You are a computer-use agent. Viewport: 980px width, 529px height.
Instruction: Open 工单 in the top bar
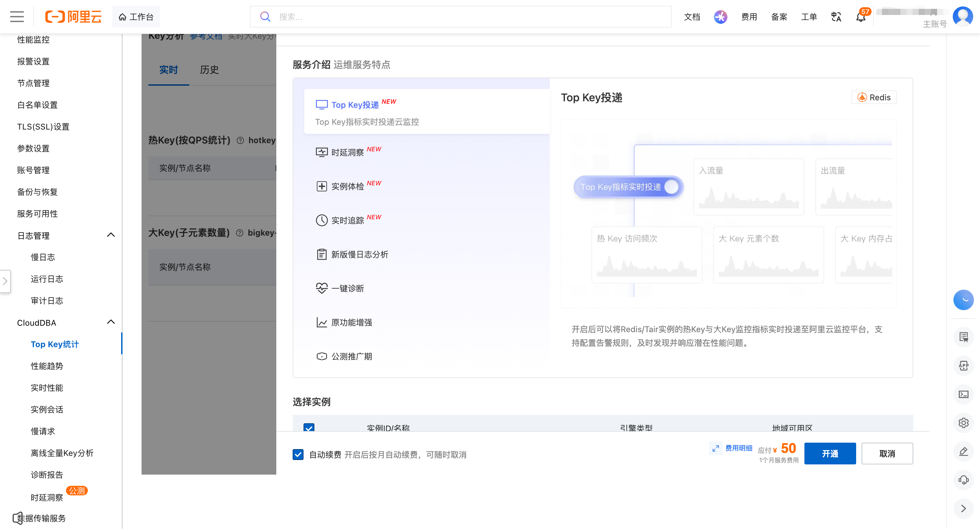tap(809, 17)
